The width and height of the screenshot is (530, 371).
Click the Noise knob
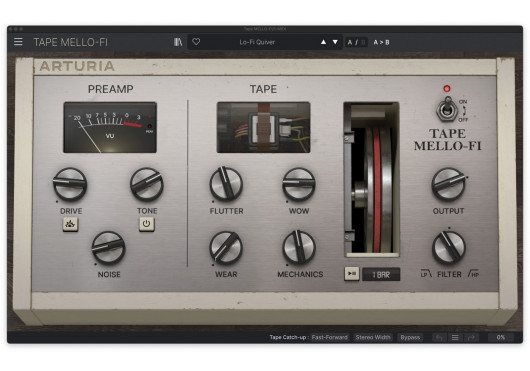109,248
